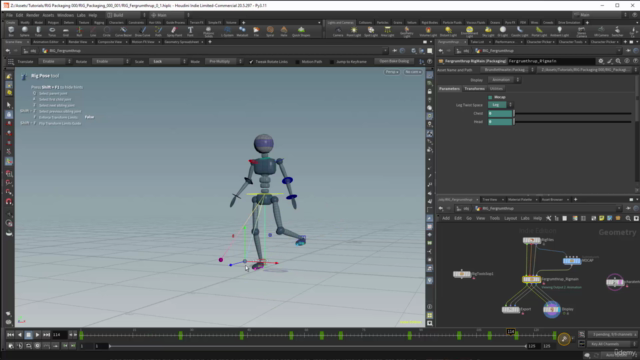The height and width of the screenshot is (360, 640).
Task: Open the Scale Lock dropdown
Action: pyautogui.click(x=167, y=62)
